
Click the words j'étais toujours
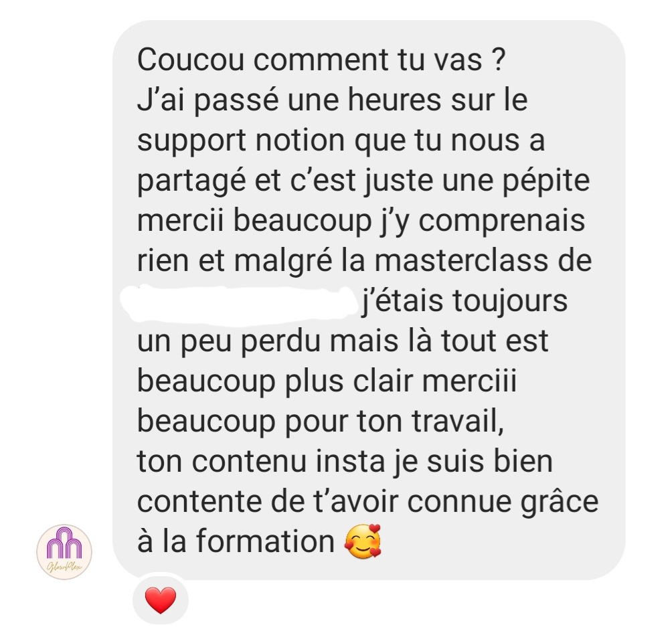point(465,301)
